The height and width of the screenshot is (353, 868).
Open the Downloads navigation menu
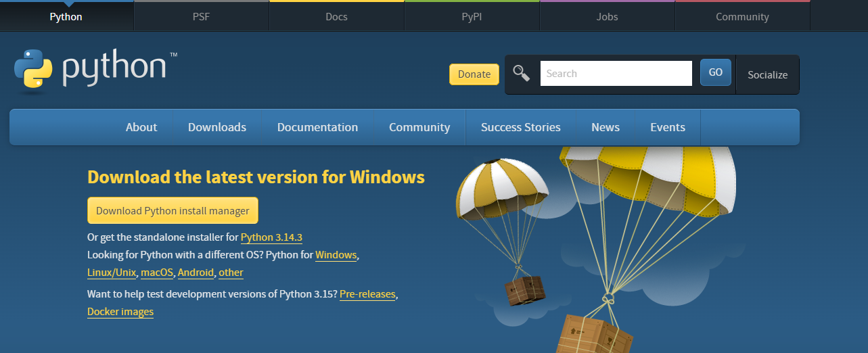pos(217,127)
